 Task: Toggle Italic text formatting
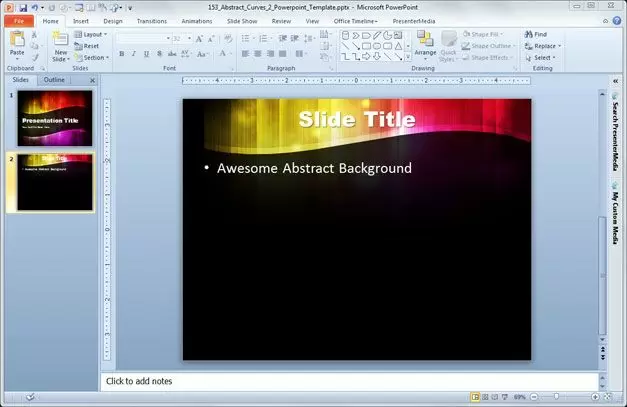coord(134,54)
